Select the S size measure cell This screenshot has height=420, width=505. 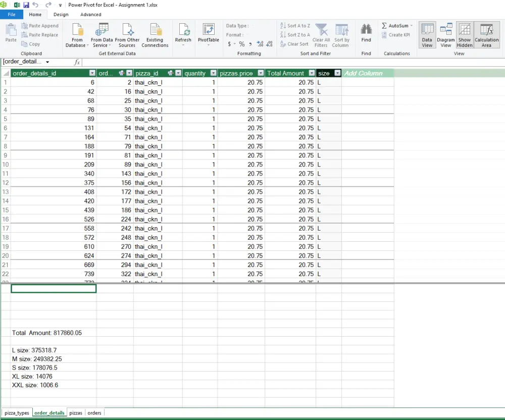click(54, 367)
